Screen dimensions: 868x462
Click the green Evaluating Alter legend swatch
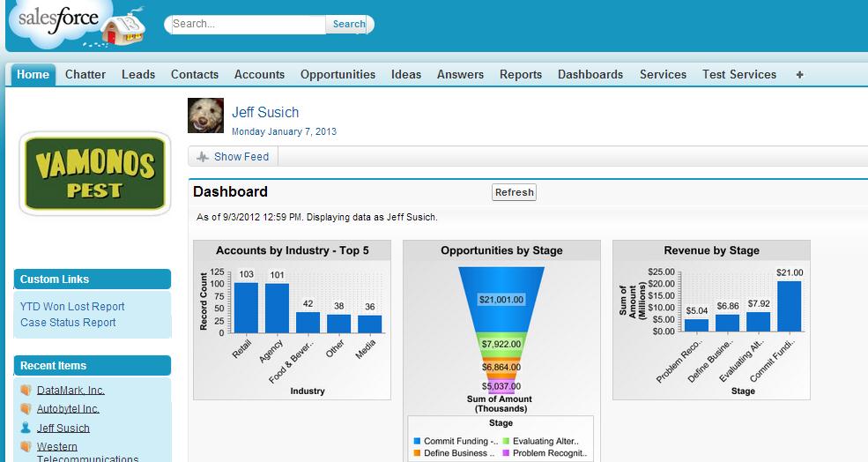pos(506,442)
